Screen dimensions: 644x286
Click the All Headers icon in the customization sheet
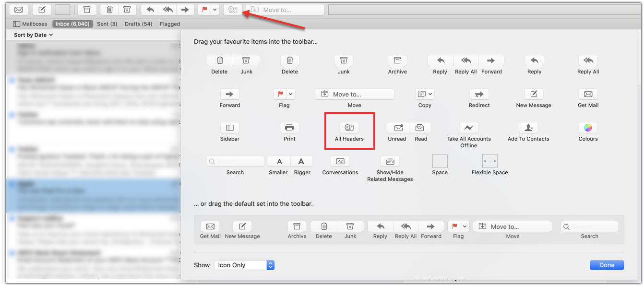tap(349, 128)
